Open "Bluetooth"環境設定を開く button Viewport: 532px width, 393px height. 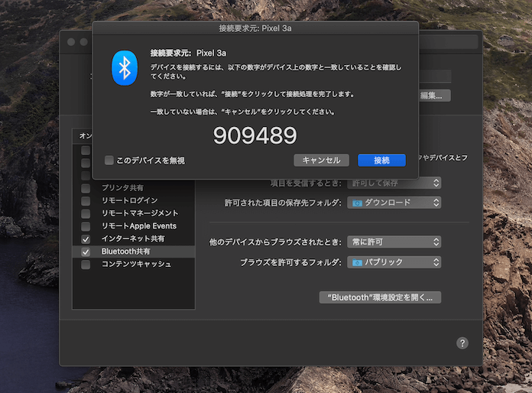click(380, 297)
